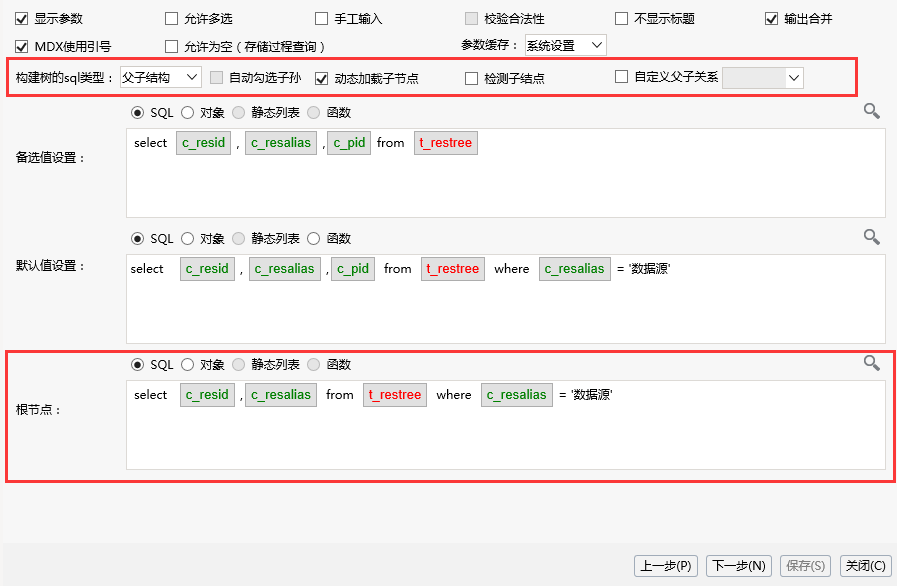This screenshot has width=899, height=586.
Task: Click the '数据源' text in 默认值设置
Action: [650, 269]
